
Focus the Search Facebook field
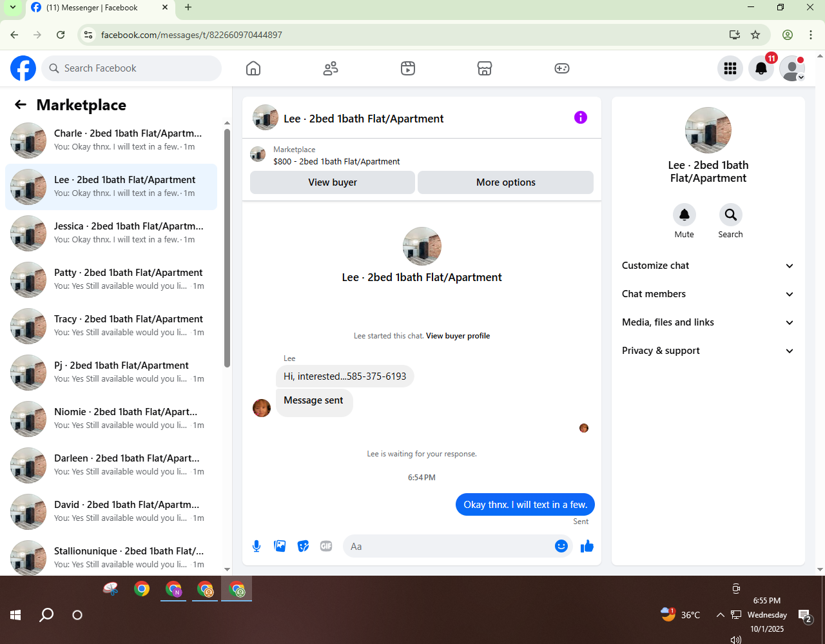pyautogui.click(x=131, y=68)
